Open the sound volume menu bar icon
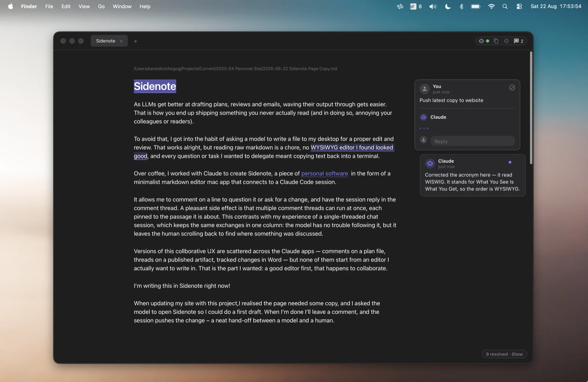 pos(433,6)
